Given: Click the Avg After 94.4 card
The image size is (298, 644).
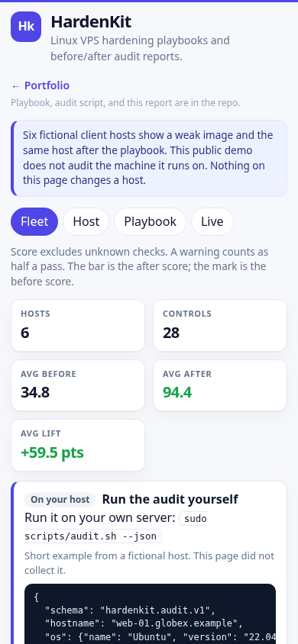Looking at the screenshot, I should coord(220,385).
